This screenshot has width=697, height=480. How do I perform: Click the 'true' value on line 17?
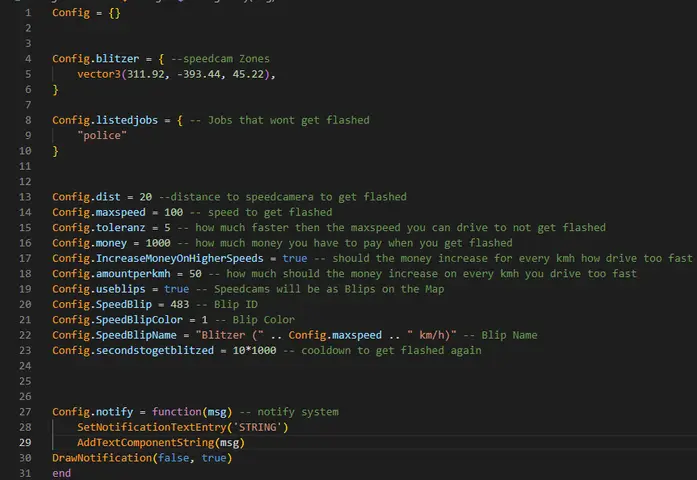click(295, 258)
